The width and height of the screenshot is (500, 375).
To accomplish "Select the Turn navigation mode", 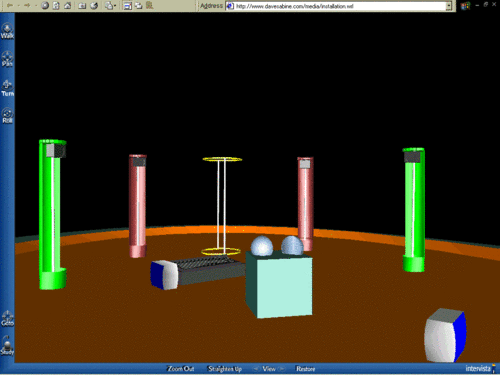I will point(7,88).
